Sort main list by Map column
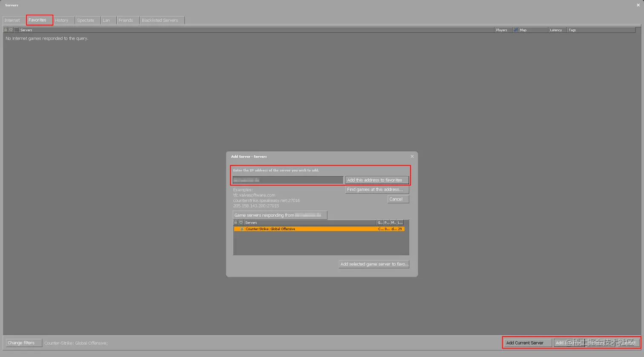644x357 pixels. tap(533, 30)
